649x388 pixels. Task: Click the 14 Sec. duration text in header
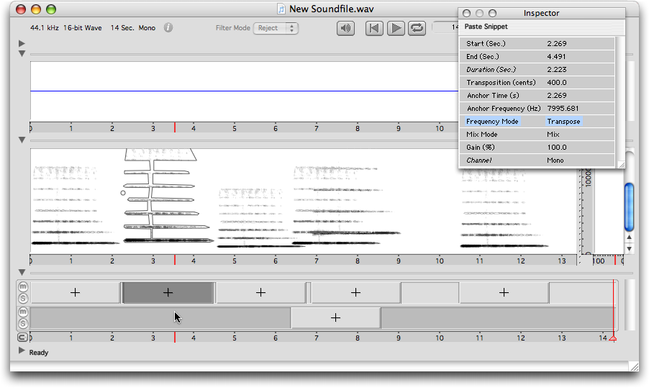coord(122,28)
